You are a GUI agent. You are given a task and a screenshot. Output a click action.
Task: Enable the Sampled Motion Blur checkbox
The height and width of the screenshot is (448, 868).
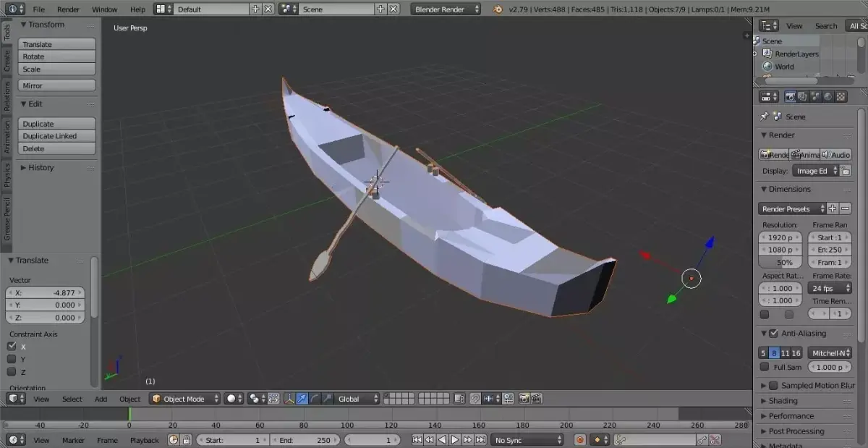[773, 386]
